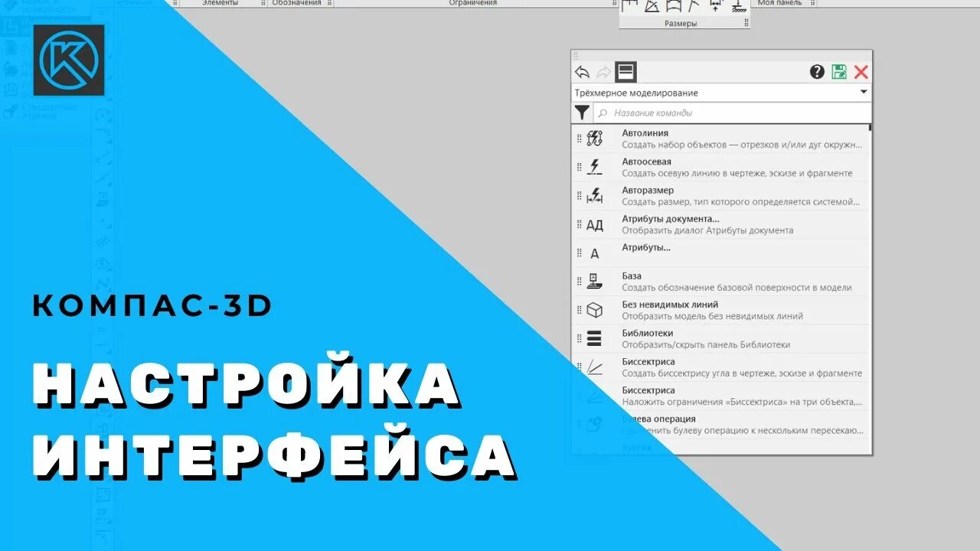Select the Биссектриса icon in the Создать биссектрису row
Viewport: 980px width, 551px height.
coord(595,367)
